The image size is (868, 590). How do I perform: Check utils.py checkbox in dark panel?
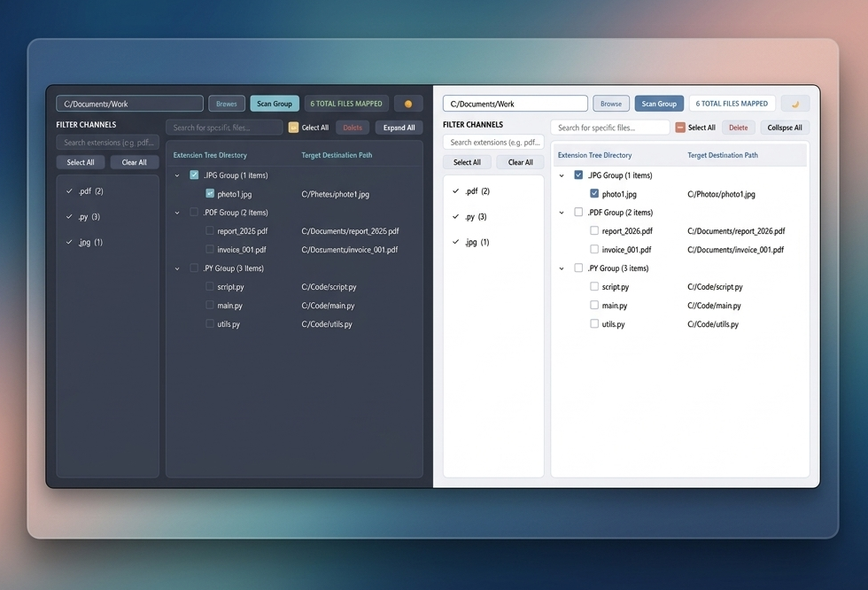coord(210,323)
